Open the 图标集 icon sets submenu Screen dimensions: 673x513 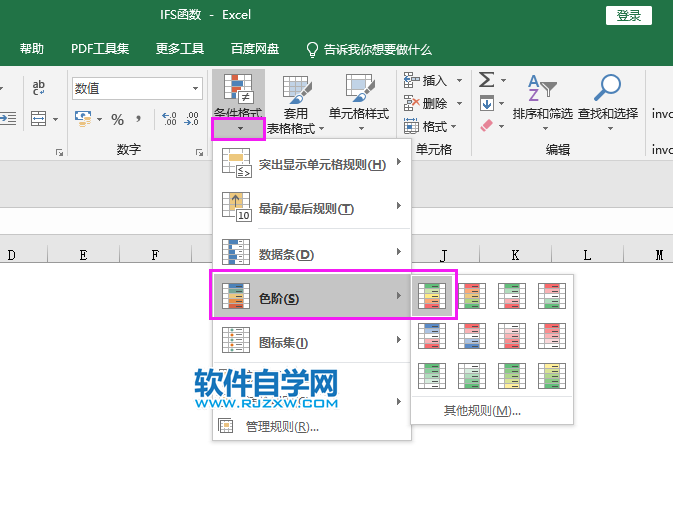click(x=312, y=342)
